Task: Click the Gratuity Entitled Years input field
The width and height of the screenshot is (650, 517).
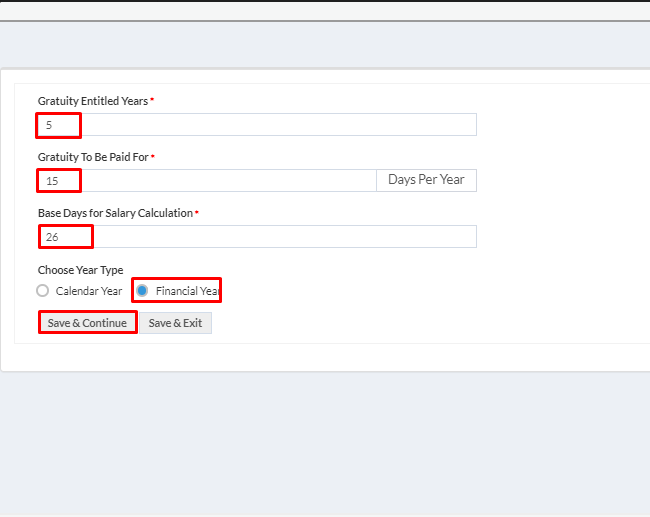Action: tap(257, 124)
